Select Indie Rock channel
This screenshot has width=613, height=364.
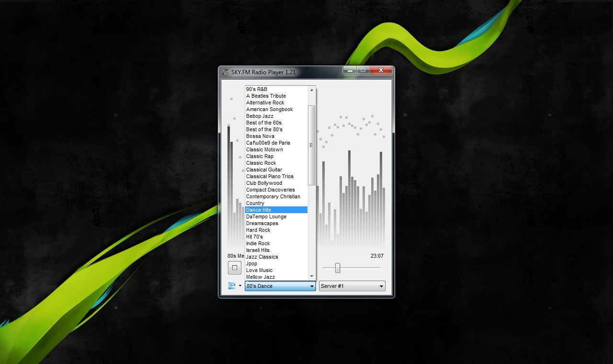click(276, 243)
